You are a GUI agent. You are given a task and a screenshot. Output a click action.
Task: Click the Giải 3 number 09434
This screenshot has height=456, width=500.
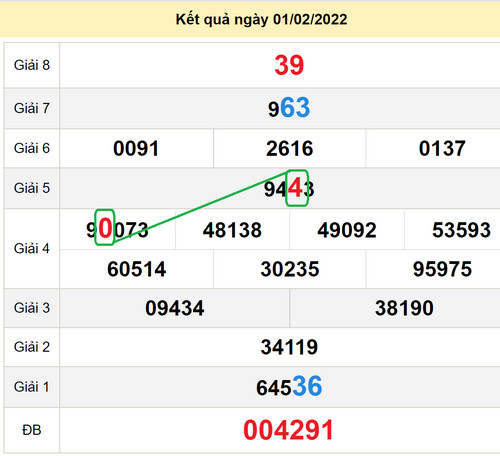175,308
